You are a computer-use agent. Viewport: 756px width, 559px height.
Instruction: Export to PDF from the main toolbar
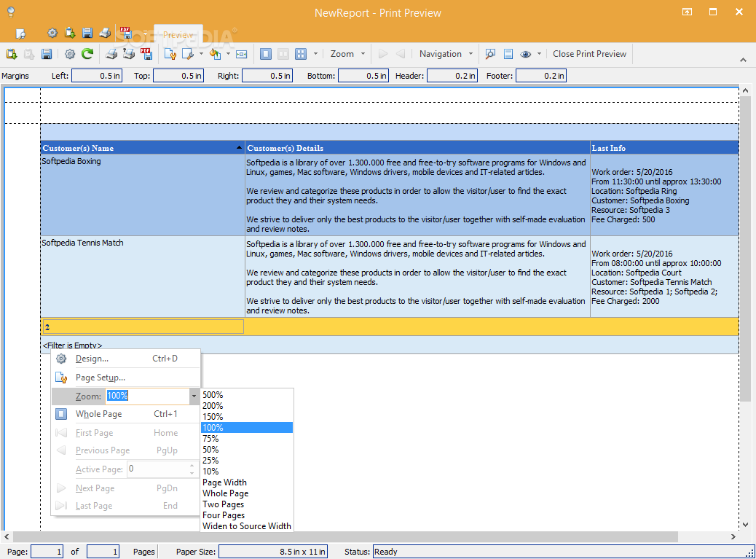click(146, 54)
